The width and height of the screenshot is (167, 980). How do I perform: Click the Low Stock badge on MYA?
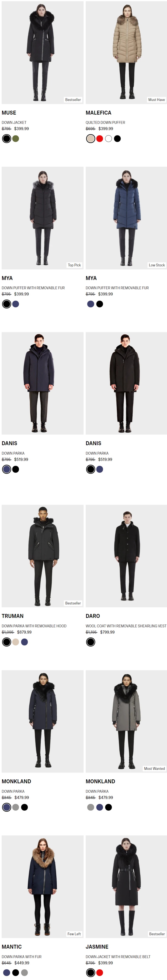coord(157,265)
